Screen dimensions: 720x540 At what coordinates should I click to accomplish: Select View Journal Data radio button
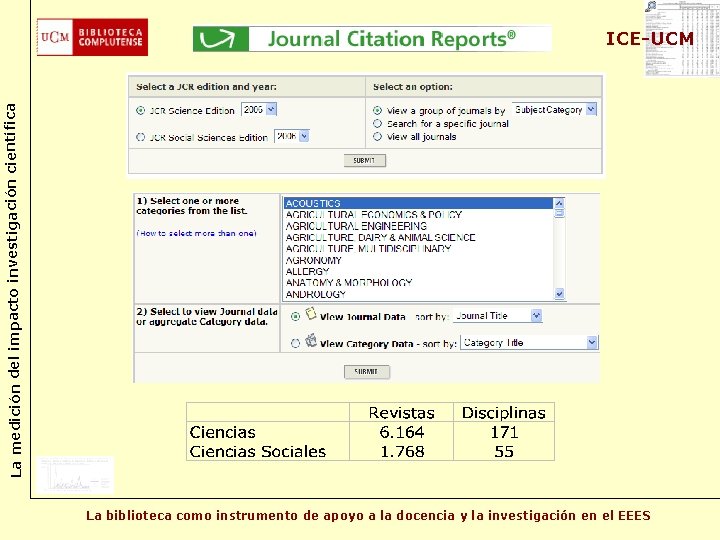click(x=295, y=316)
